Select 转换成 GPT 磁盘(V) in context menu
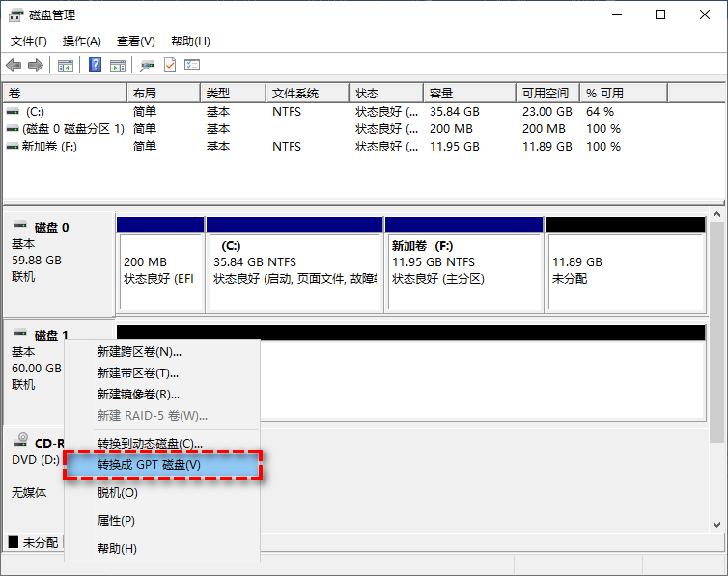728x576 pixels. (x=150, y=465)
